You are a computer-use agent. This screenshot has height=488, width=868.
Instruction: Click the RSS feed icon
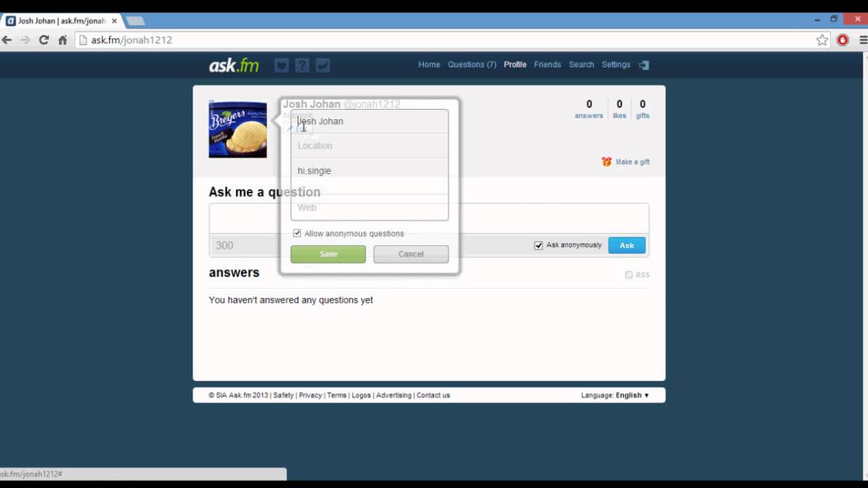629,274
